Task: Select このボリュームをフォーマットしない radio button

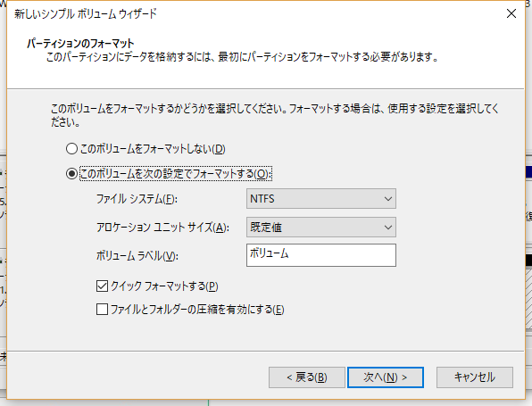Action: (x=71, y=148)
